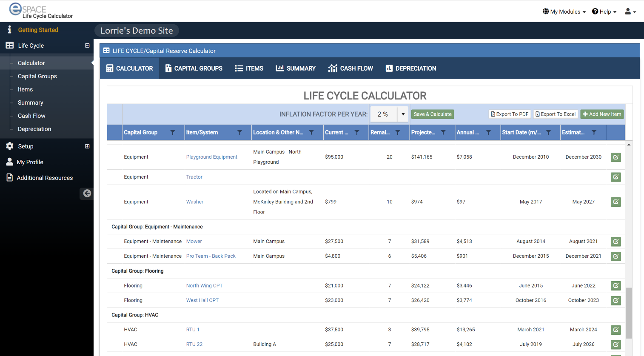This screenshot has height=356, width=644.
Task: Open the Playground Equipment item link
Action: point(211,157)
